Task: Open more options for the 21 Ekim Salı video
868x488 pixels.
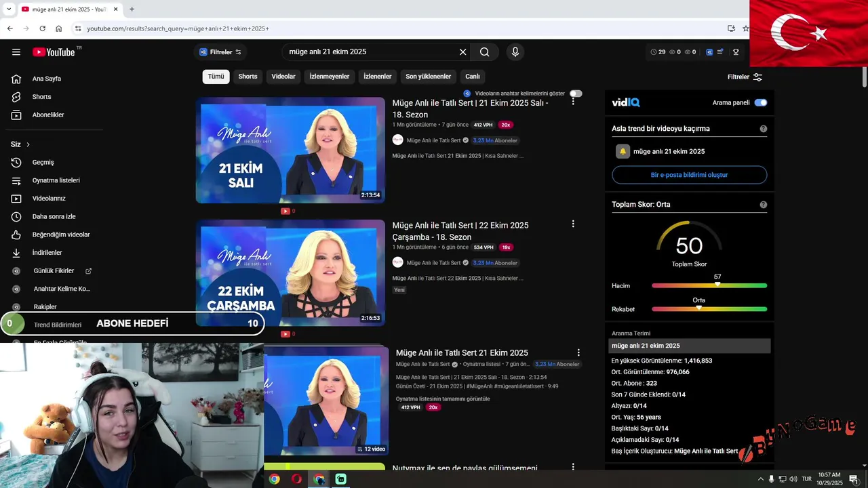Action: pyautogui.click(x=573, y=102)
